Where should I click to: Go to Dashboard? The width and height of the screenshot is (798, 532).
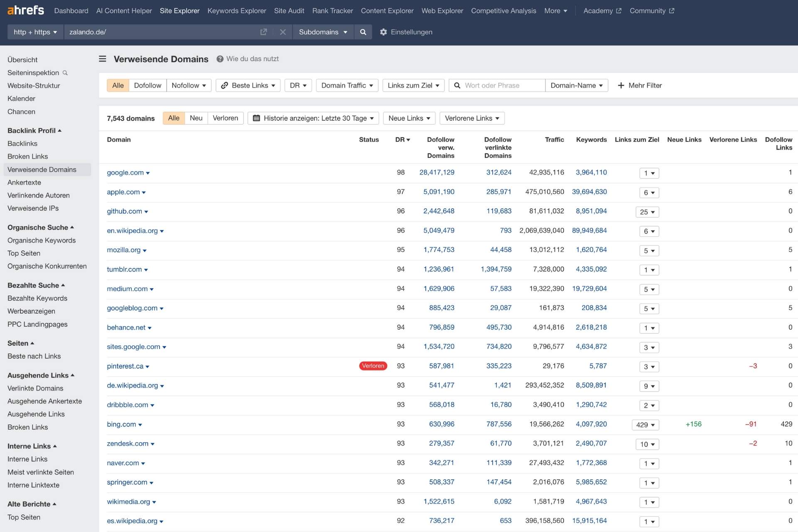coord(71,11)
